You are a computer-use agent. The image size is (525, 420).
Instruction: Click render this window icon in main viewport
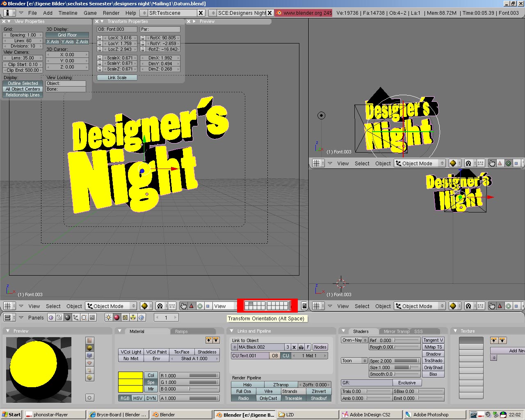pos(304,306)
